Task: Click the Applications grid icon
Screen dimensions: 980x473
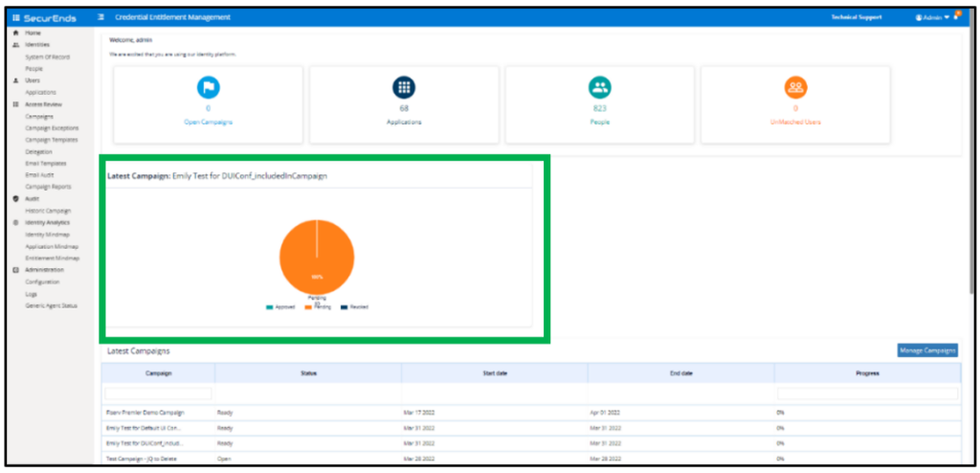Action: (x=404, y=87)
